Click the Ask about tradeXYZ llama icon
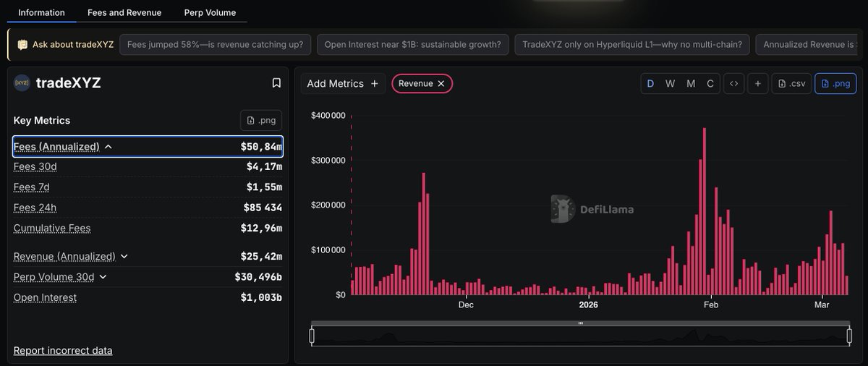The width and height of the screenshot is (868, 366). tap(22, 45)
